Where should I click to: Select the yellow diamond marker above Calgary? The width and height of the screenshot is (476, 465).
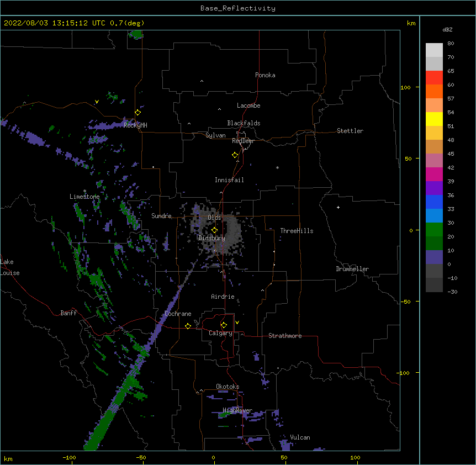pyautogui.click(x=224, y=325)
